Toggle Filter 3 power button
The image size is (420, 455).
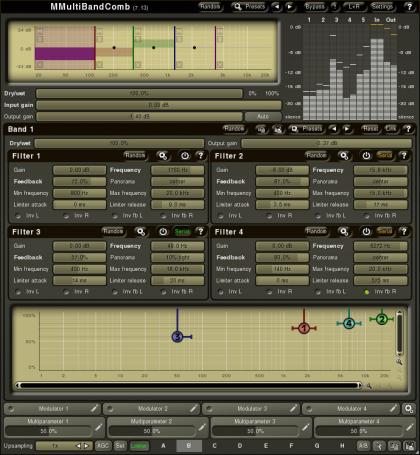(x=163, y=232)
